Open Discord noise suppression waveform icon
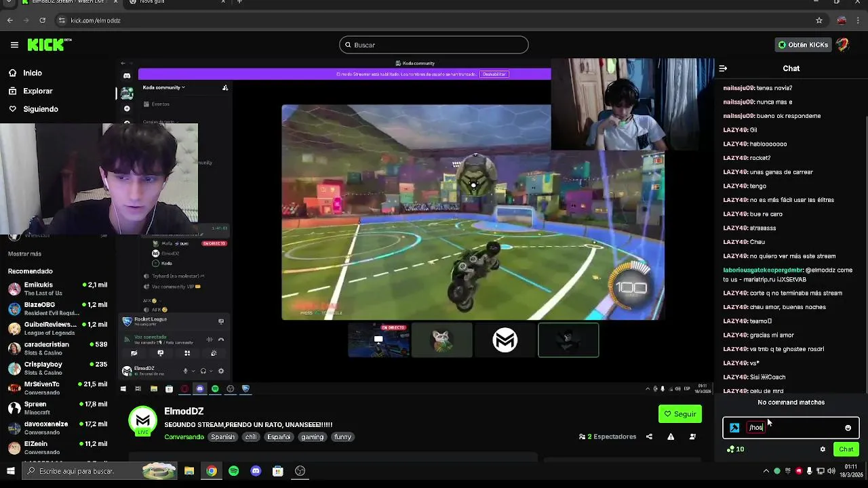 [210, 340]
